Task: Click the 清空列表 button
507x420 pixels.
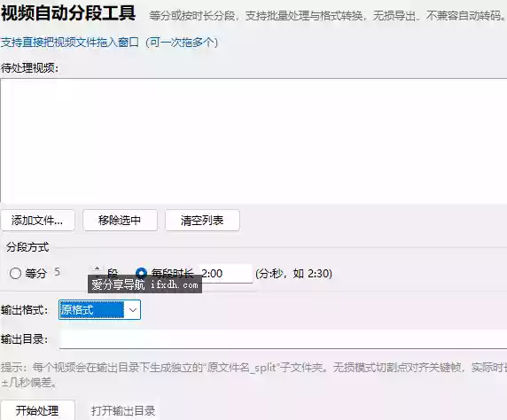Action: pyautogui.click(x=202, y=221)
